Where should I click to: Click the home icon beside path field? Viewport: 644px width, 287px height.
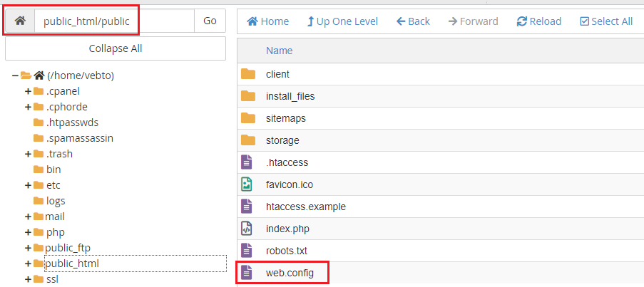[20, 21]
